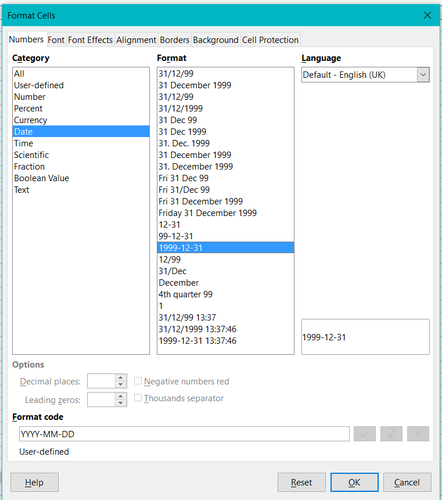This screenshot has height=500, width=442.
Task: Click the Format code input field
Action: point(184,434)
